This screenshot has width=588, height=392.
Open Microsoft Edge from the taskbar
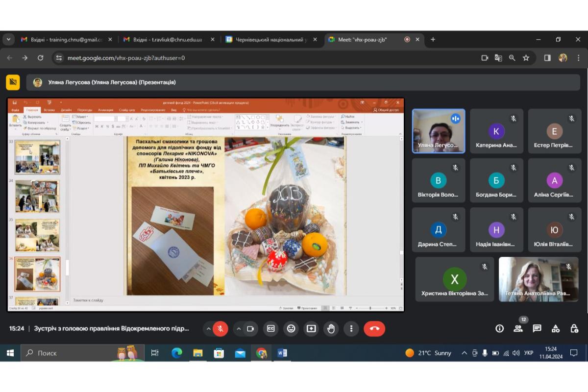[176, 353]
